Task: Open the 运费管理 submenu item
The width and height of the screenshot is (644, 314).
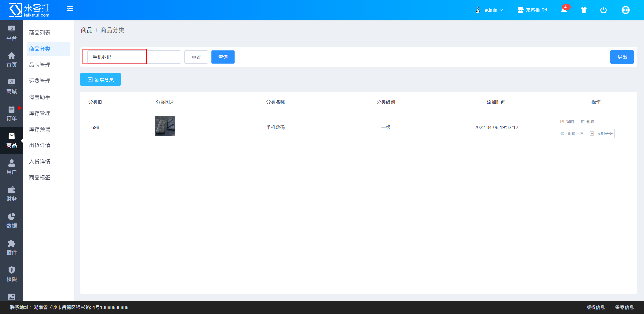Action: [x=49, y=81]
